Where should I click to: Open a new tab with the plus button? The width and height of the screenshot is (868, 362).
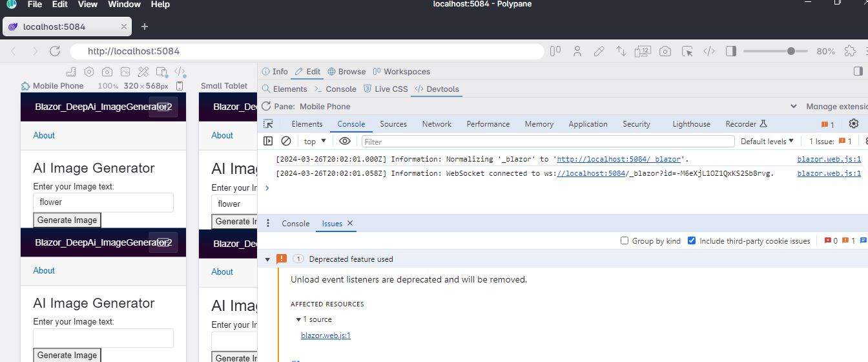[x=145, y=27]
